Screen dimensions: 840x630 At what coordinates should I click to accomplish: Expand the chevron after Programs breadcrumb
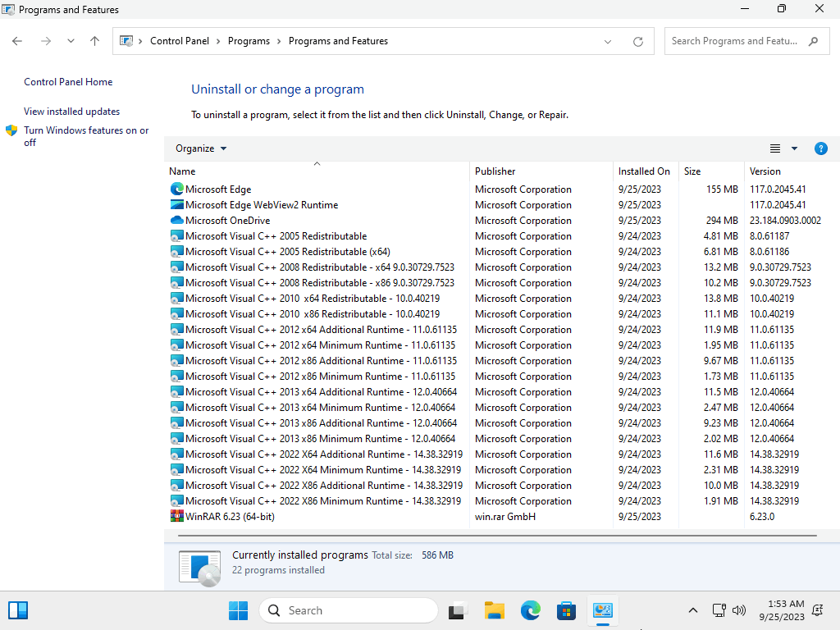tap(279, 41)
